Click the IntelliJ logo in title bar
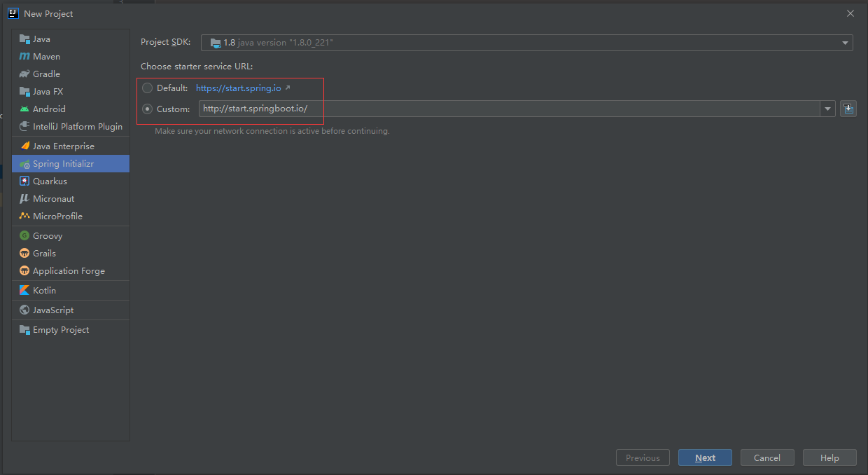This screenshot has width=868, height=475. 13,13
